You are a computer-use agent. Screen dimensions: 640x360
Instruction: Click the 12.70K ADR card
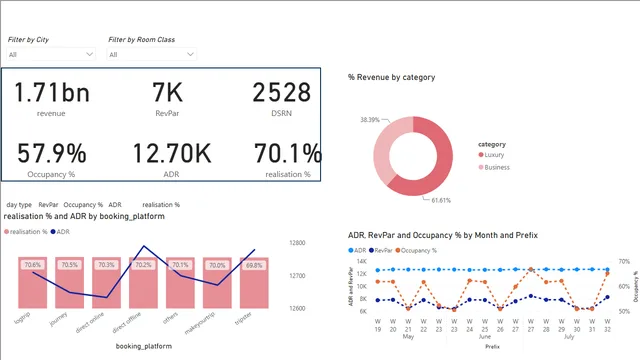[x=171, y=160]
